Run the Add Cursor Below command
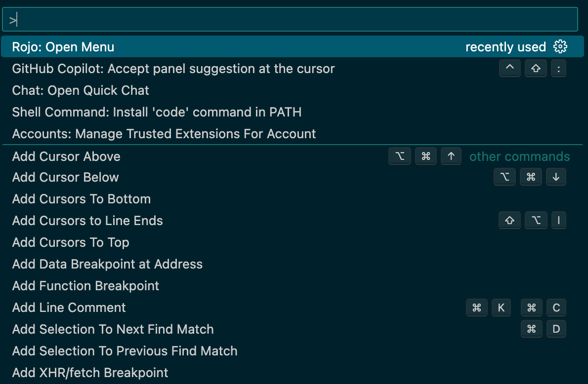This screenshot has width=588, height=384. click(x=66, y=177)
